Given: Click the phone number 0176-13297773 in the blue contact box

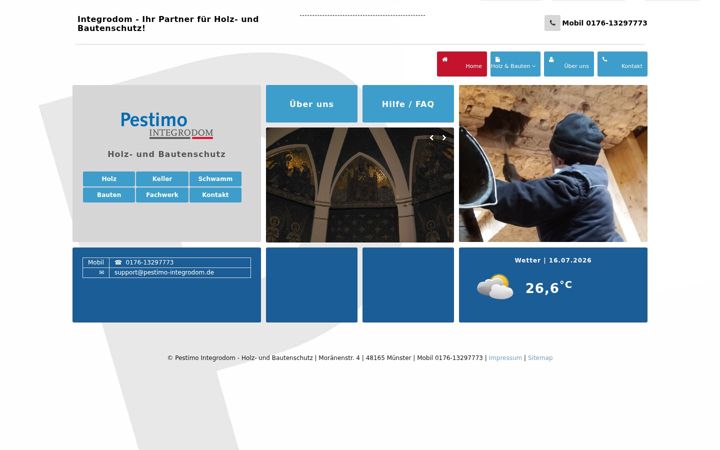Looking at the screenshot, I should (149, 263).
